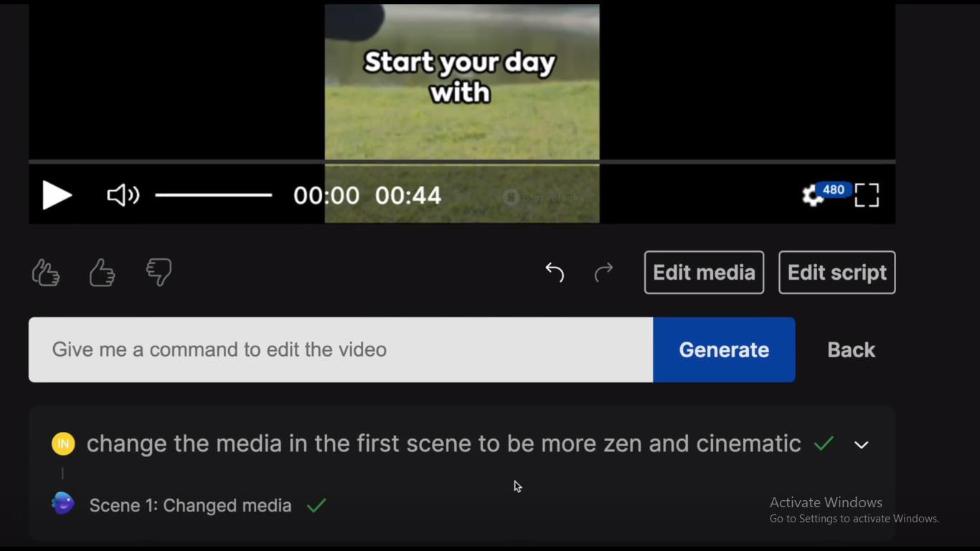Image resolution: width=980 pixels, height=551 pixels.
Task: Open the Edit media panel
Action: (x=704, y=273)
